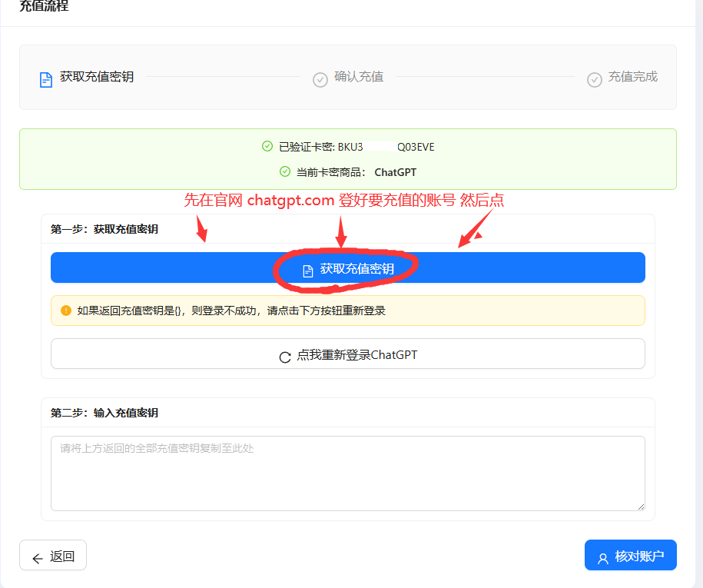703x588 pixels.
Task: Click check circle icon of 充值完成 step
Action: click(x=595, y=80)
